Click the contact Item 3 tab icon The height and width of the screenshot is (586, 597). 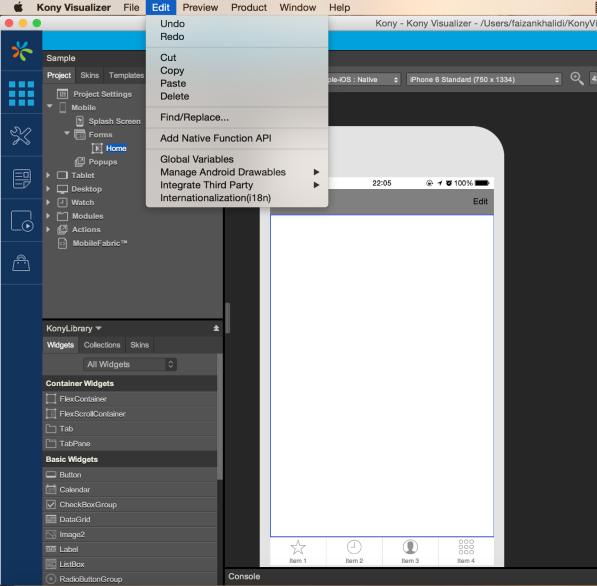tap(410, 547)
